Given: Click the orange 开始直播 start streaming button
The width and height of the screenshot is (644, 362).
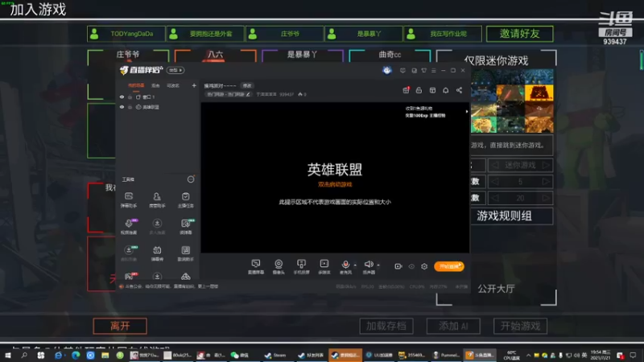Looking at the screenshot, I should (449, 266).
